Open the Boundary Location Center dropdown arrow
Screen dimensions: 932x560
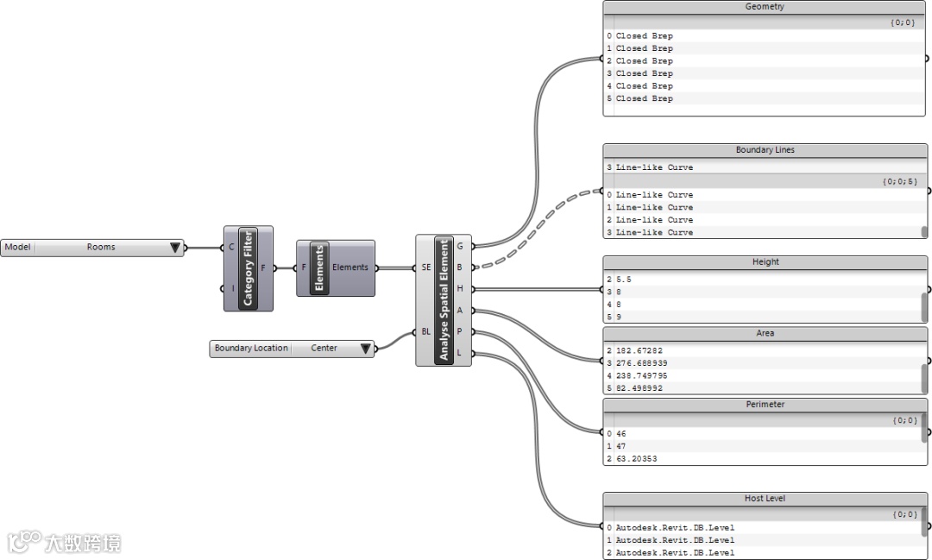click(366, 349)
